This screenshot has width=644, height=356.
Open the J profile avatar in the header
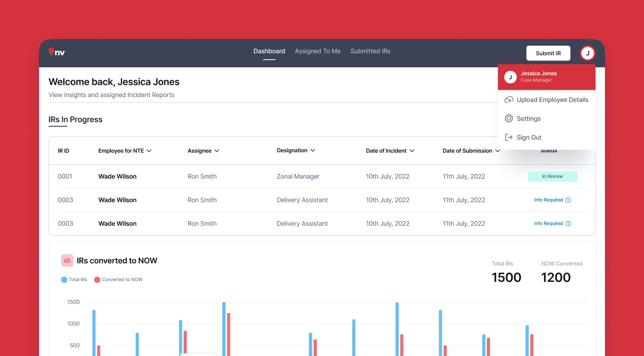point(588,53)
